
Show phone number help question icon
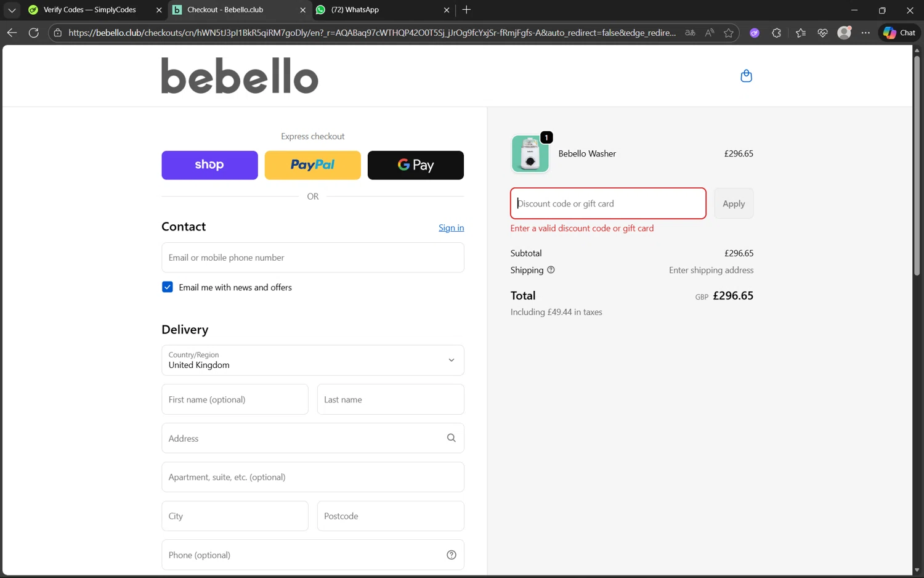tap(451, 555)
